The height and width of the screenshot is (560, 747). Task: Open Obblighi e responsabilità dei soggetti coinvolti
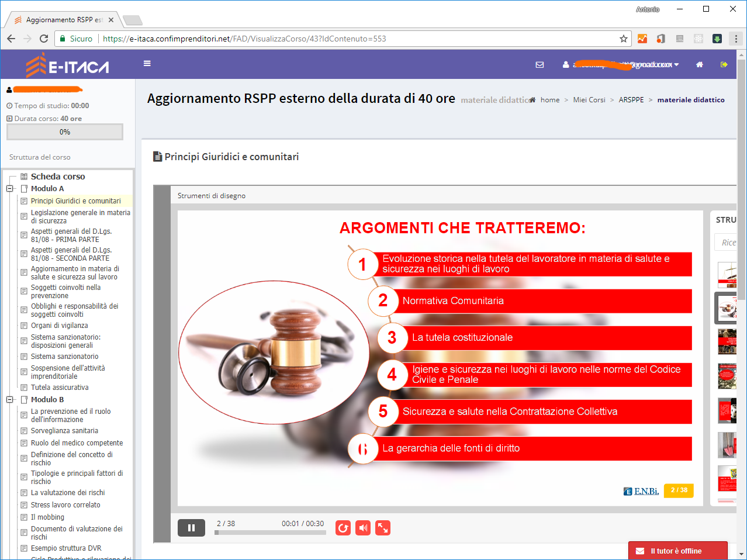tap(74, 310)
